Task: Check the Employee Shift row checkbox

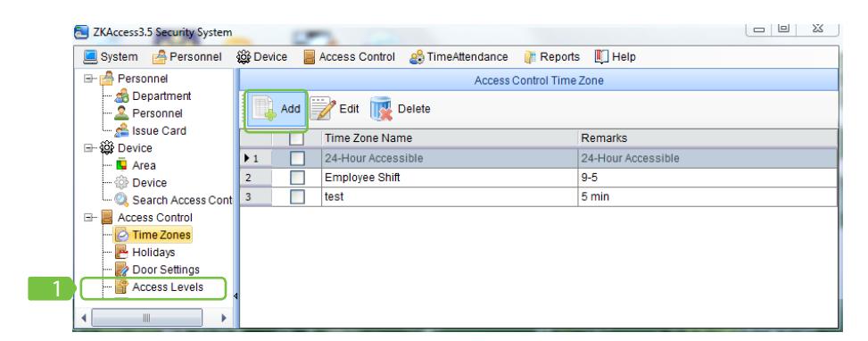Action: pyautogui.click(x=297, y=178)
